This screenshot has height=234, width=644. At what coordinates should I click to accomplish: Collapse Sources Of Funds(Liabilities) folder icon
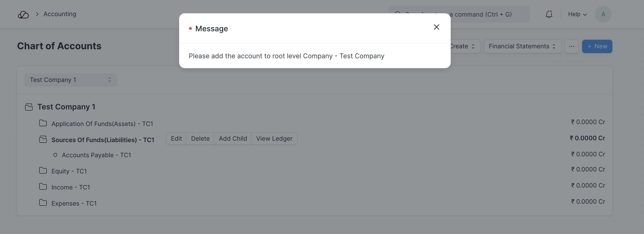pyautogui.click(x=43, y=139)
